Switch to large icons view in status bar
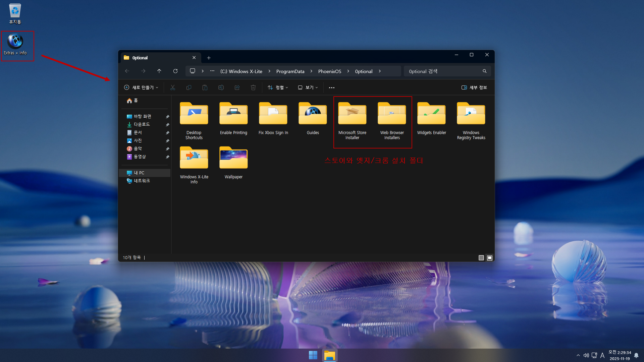The height and width of the screenshot is (362, 644). pos(490,258)
